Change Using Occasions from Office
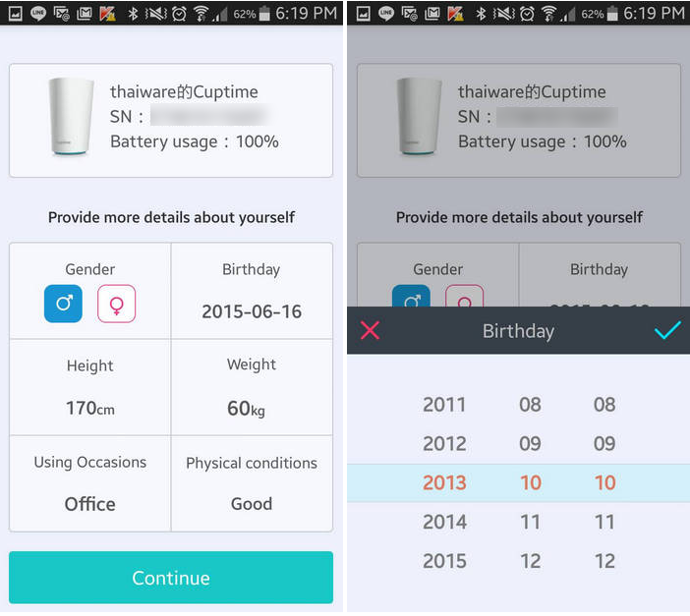This screenshot has width=690, height=616. (x=90, y=483)
